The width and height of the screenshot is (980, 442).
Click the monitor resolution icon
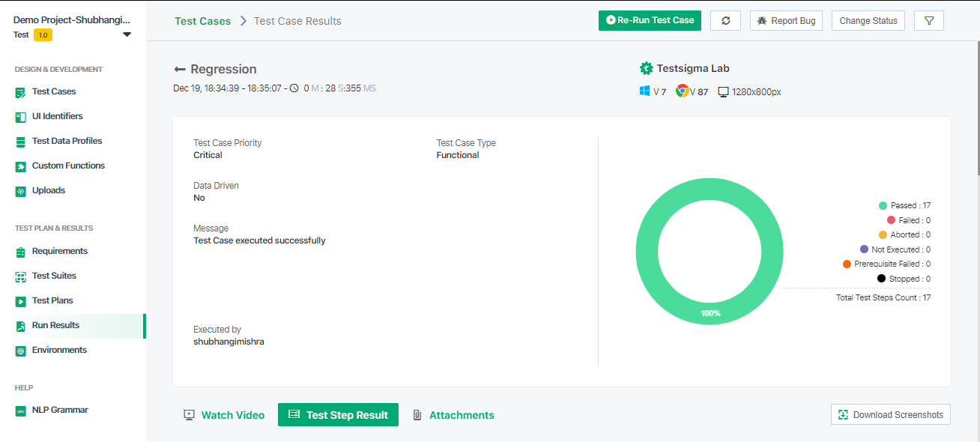723,92
